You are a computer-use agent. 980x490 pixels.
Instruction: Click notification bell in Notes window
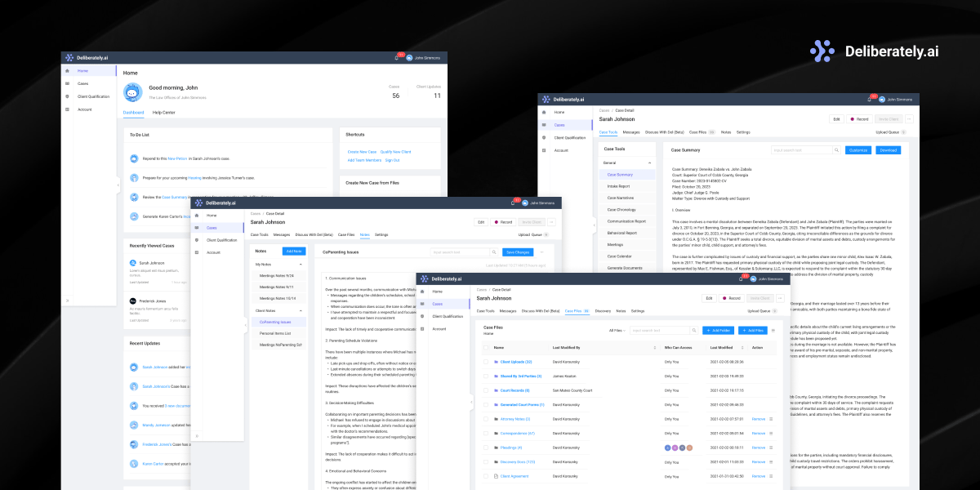pos(513,203)
